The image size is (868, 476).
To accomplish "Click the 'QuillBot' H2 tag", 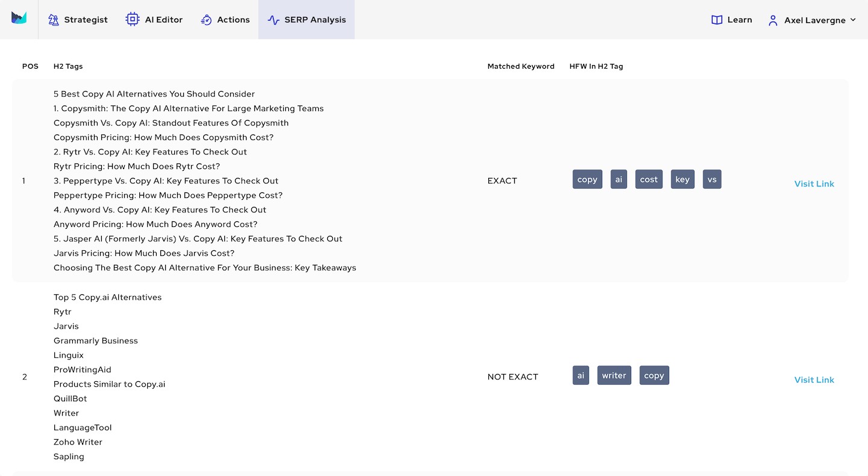I will click(71, 399).
